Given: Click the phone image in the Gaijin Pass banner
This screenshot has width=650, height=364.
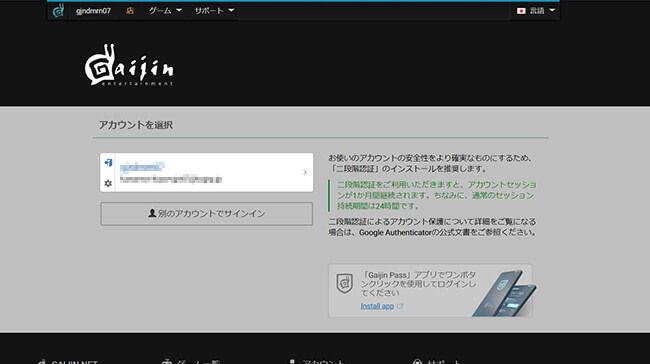Looking at the screenshot, I should pyautogui.click(x=504, y=293).
